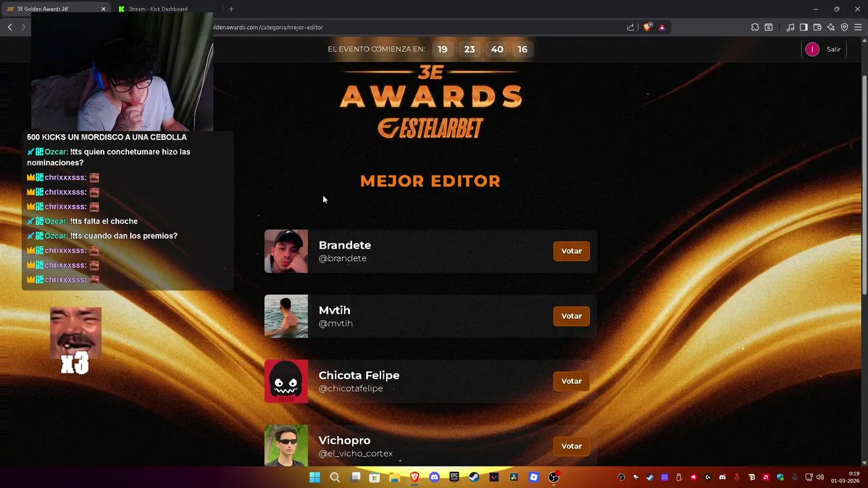Click the browser back arrow
This screenshot has height=488, width=868.
click(x=9, y=27)
